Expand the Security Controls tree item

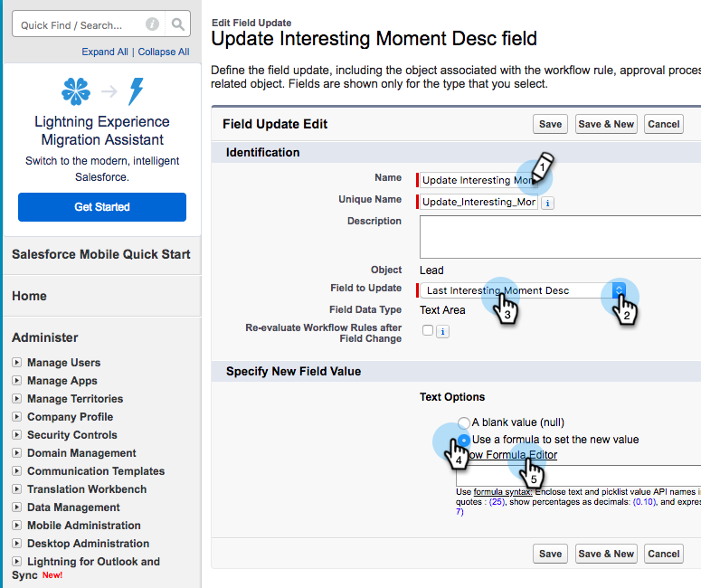click(x=17, y=435)
